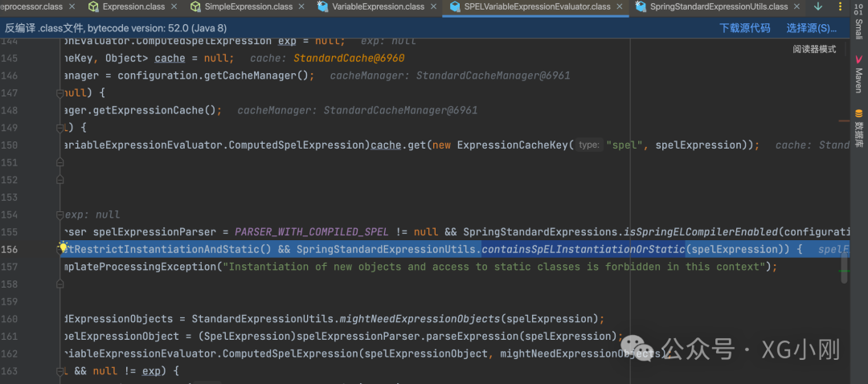Click the "spel" string literal on line 150

point(625,145)
